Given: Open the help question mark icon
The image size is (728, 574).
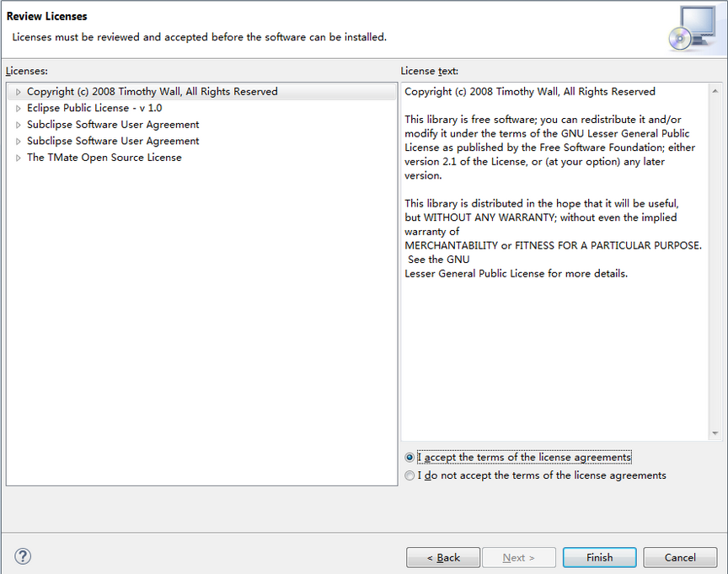Looking at the screenshot, I should click(x=22, y=556).
